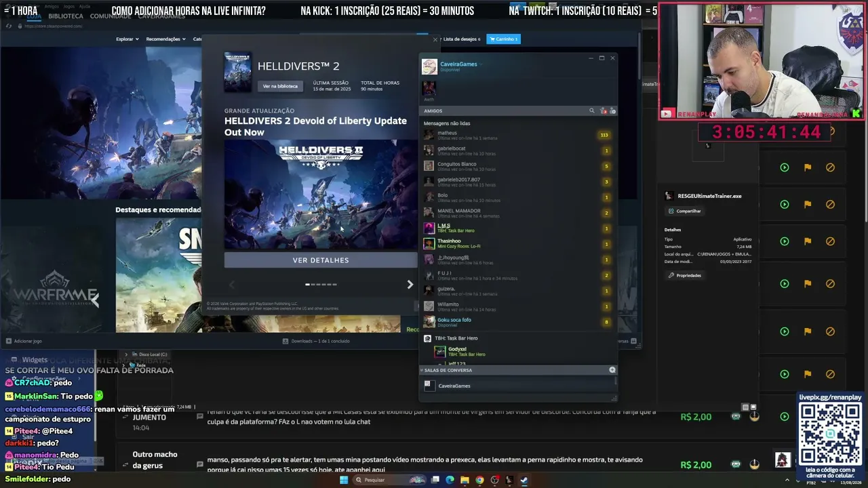
Task: Play the topmost visible alert row
Action: point(785,167)
